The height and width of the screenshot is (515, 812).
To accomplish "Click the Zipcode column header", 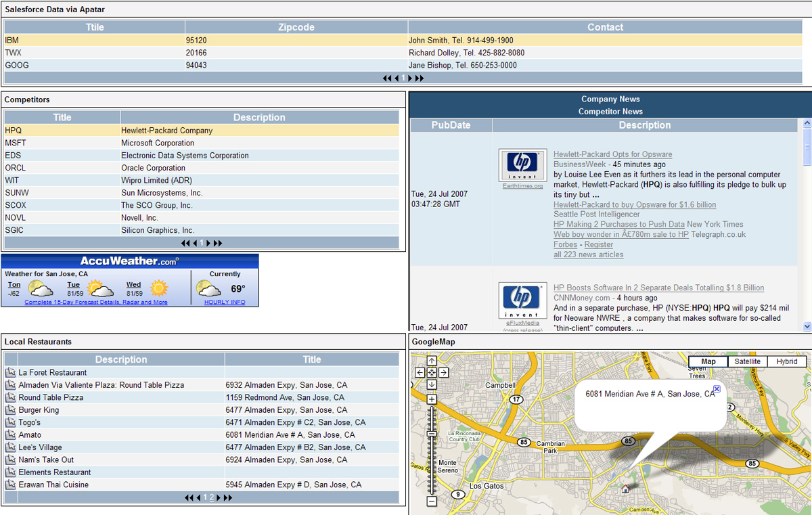I will (296, 27).
